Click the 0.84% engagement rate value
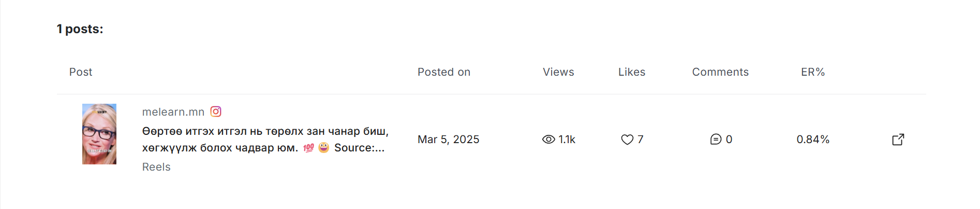This screenshot has width=980, height=209. [x=813, y=140]
